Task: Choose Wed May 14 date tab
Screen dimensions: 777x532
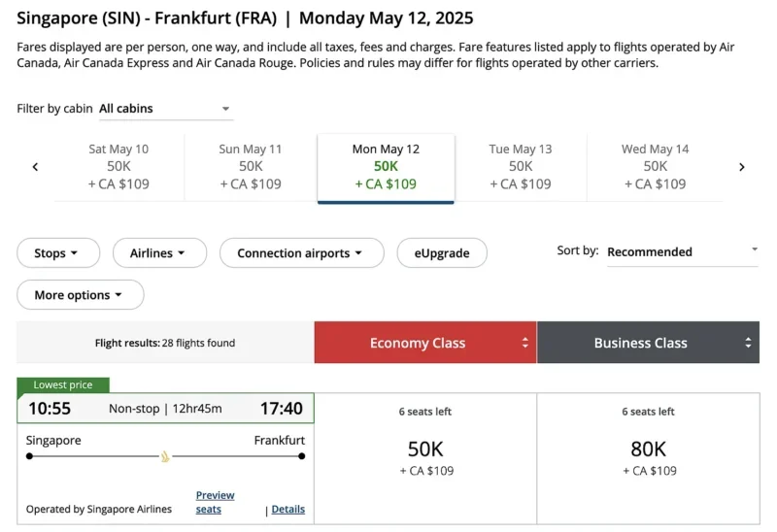Action: pyautogui.click(x=656, y=167)
